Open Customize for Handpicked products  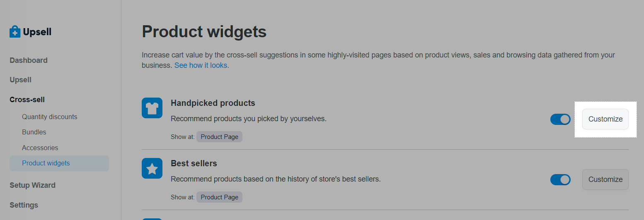(x=605, y=119)
